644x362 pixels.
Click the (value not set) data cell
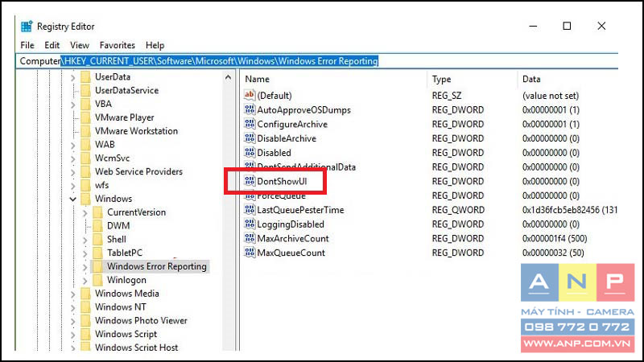551,96
